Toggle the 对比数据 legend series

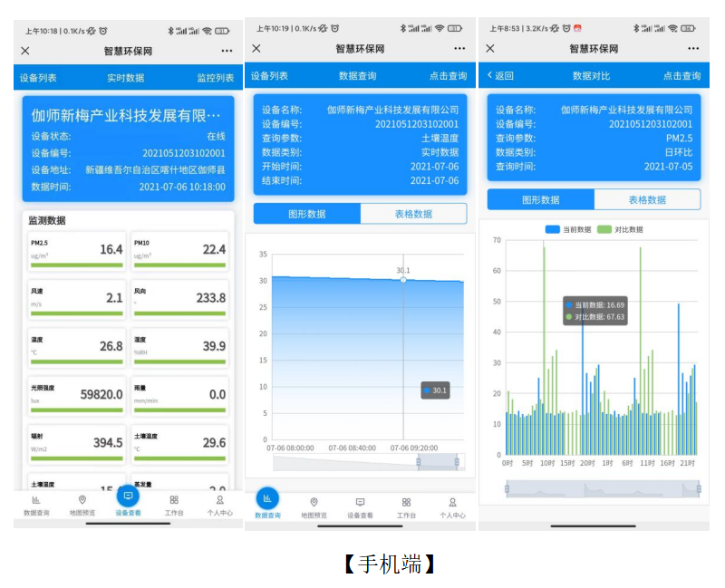click(621, 230)
